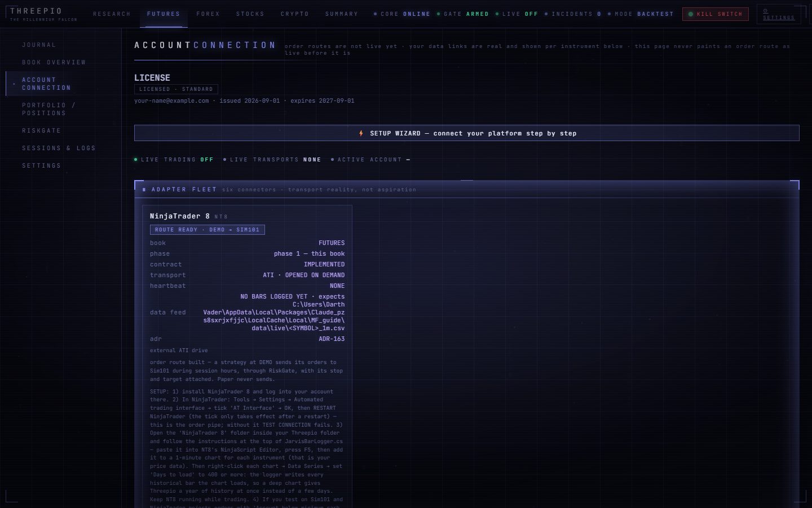Select the Futures tab

tap(164, 14)
